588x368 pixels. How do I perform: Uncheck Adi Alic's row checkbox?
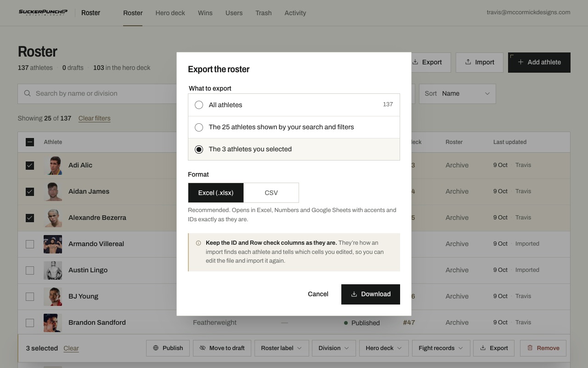coord(30,165)
